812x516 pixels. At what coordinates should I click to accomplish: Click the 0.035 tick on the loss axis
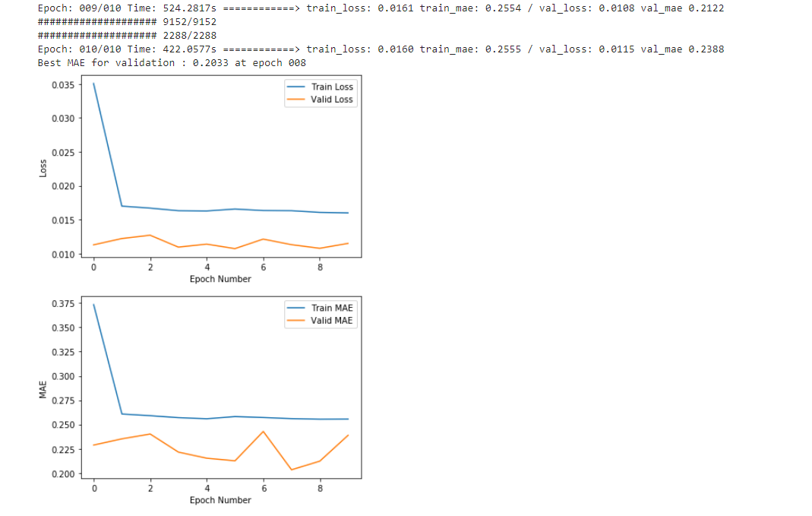pyautogui.click(x=62, y=84)
